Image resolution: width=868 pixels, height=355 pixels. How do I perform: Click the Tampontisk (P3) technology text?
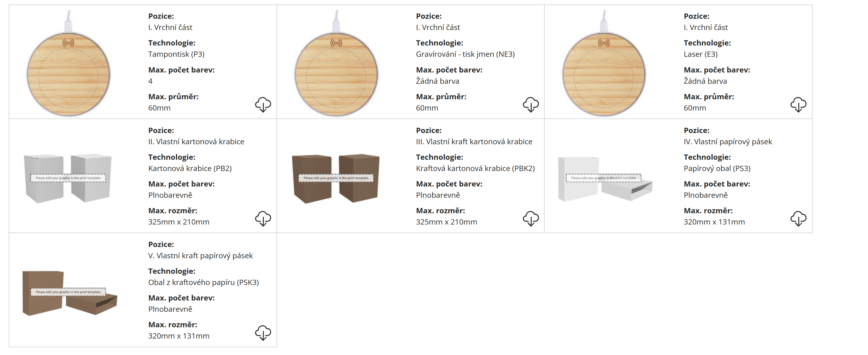coord(176,54)
